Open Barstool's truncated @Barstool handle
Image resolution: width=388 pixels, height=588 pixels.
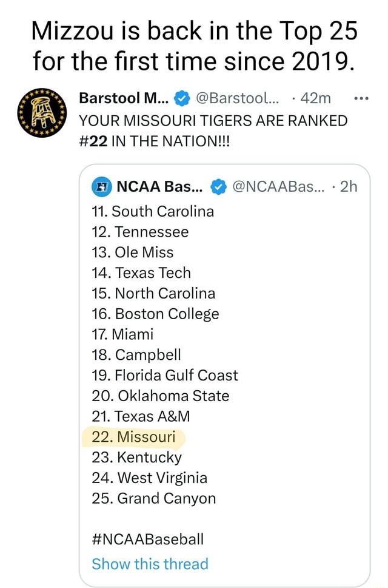click(x=239, y=98)
